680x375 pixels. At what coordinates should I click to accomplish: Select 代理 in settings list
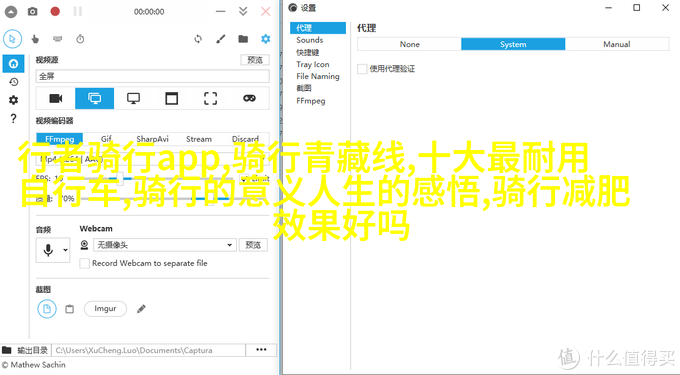(x=318, y=28)
